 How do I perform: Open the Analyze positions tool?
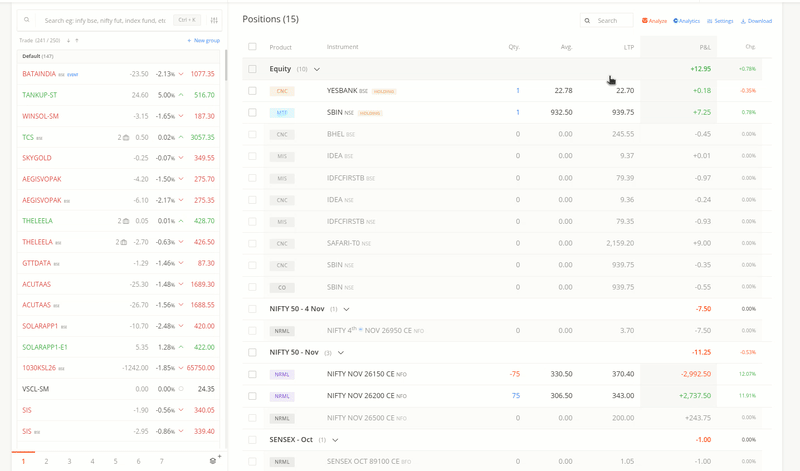point(655,21)
